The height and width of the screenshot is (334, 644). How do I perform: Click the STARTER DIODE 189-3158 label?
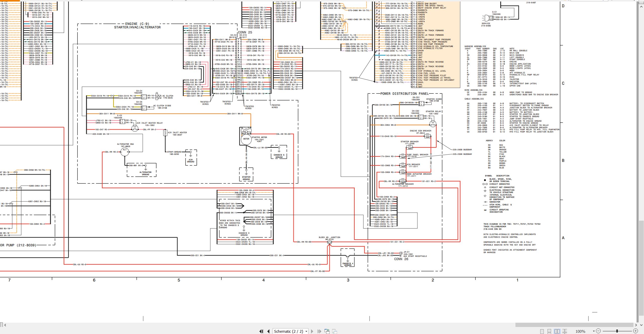point(434,100)
